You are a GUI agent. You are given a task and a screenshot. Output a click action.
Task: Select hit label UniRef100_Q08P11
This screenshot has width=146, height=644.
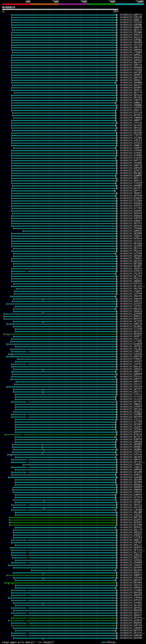click(131, 475)
